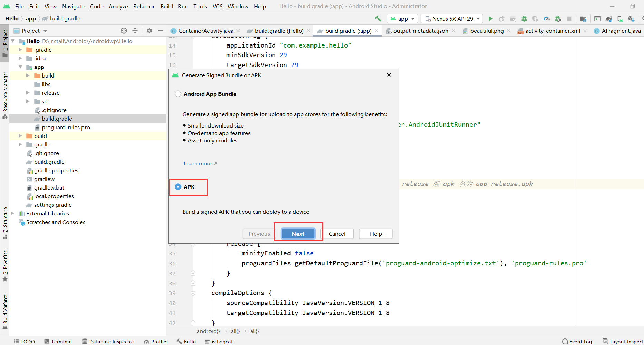Open Favorites side tool window
The width and height of the screenshot is (644, 345).
[x=5, y=266]
